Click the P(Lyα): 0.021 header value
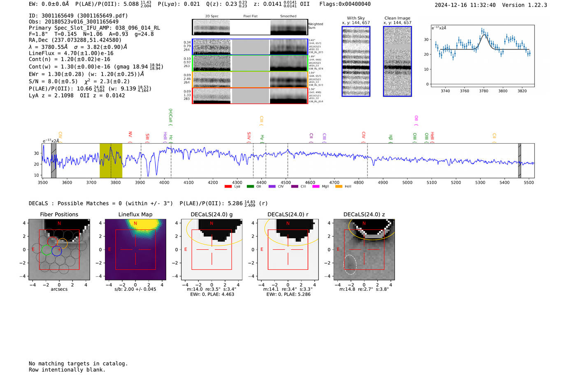Viewport: 576px width, 392px height. 179,4
